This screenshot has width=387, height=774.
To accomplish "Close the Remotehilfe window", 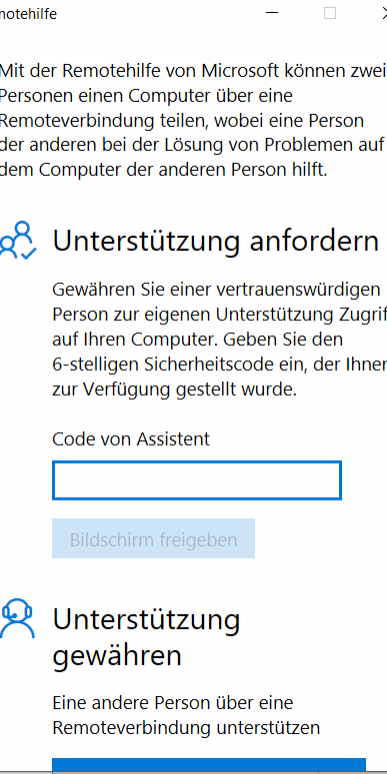I will pos(383,13).
